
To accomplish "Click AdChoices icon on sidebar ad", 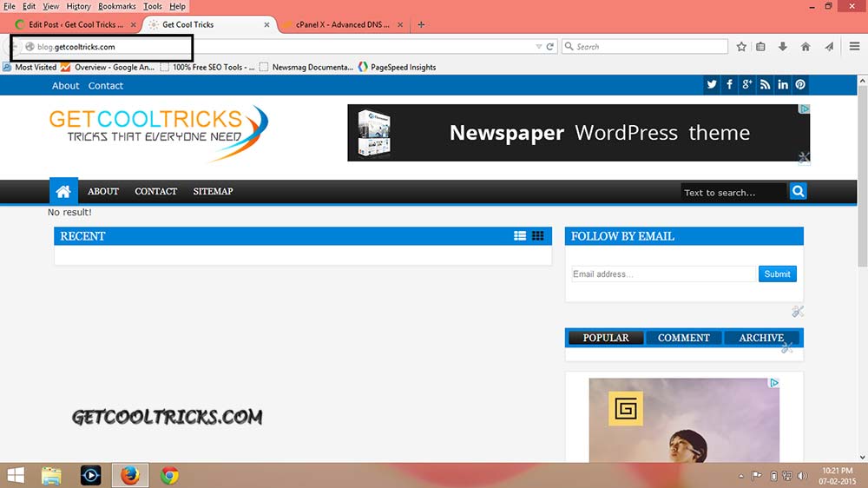I will pyautogui.click(x=774, y=383).
